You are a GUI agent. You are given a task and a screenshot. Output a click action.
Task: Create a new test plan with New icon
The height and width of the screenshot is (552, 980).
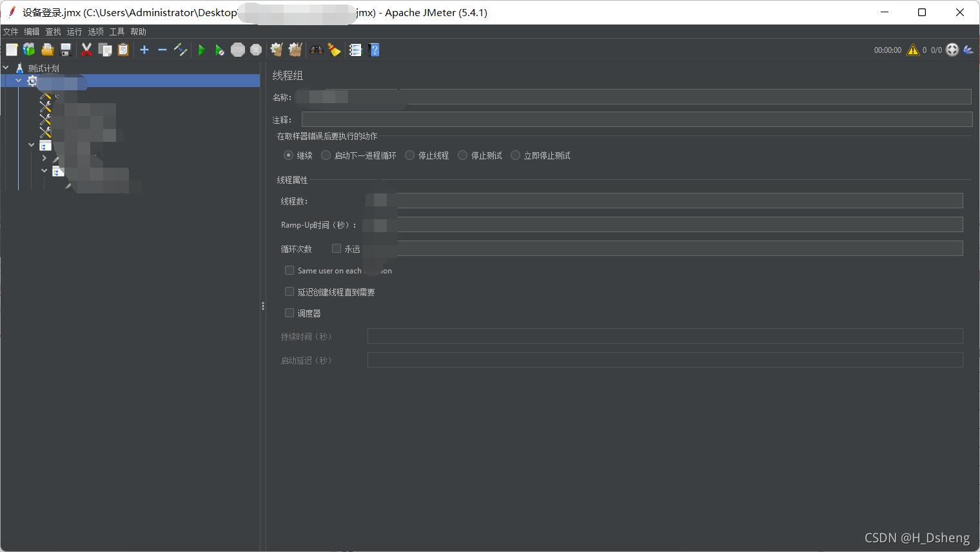(x=12, y=50)
